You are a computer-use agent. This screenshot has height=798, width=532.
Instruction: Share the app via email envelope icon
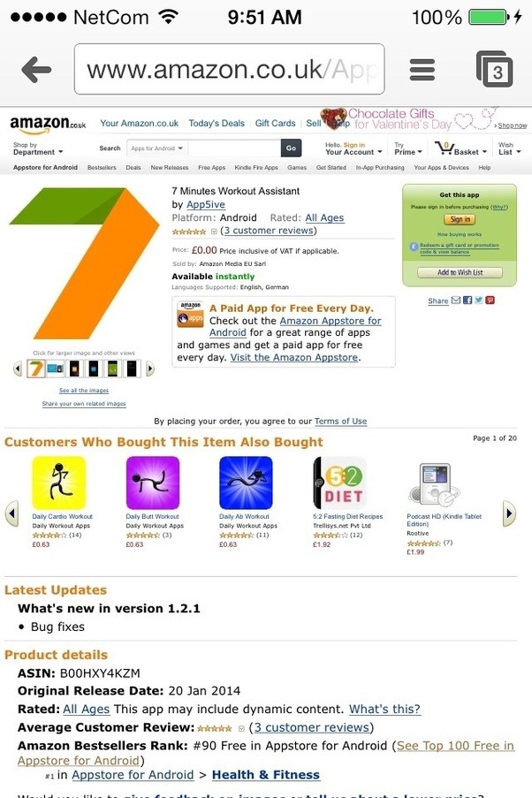[x=456, y=300]
